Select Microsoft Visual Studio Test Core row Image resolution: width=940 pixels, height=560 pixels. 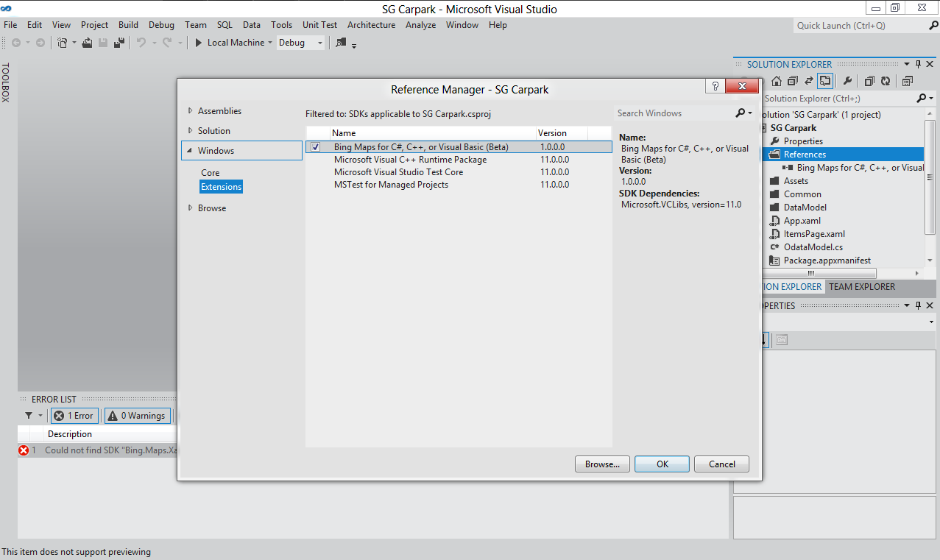coord(459,172)
